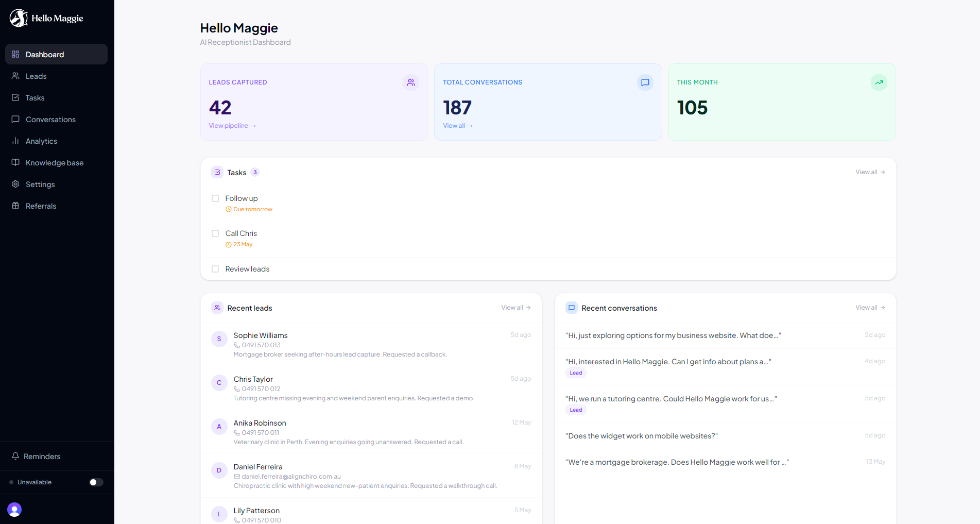The width and height of the screenshot is (980, 524).
Task: Click the mail icon beside Daniel Ferreira's email
Action: pyautogui.click(x=237, y=477)
